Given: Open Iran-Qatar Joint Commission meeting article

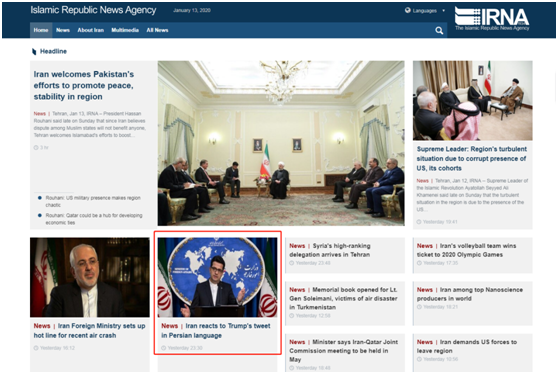Looking at the screenshot, I should pyautogui.click(x=343, y=351).
